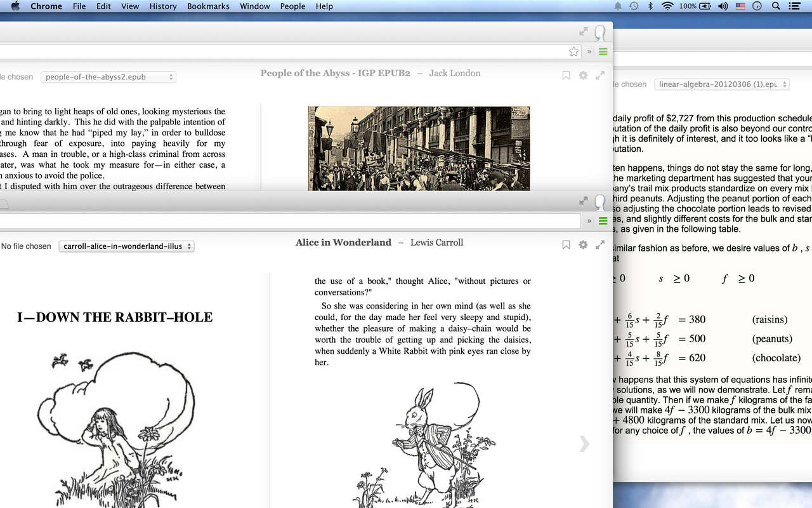Bookmark page in Alice in Wonderland reader
Image resolution: width=812 pixels, height=508 pixels.
[x=566, y=244]
